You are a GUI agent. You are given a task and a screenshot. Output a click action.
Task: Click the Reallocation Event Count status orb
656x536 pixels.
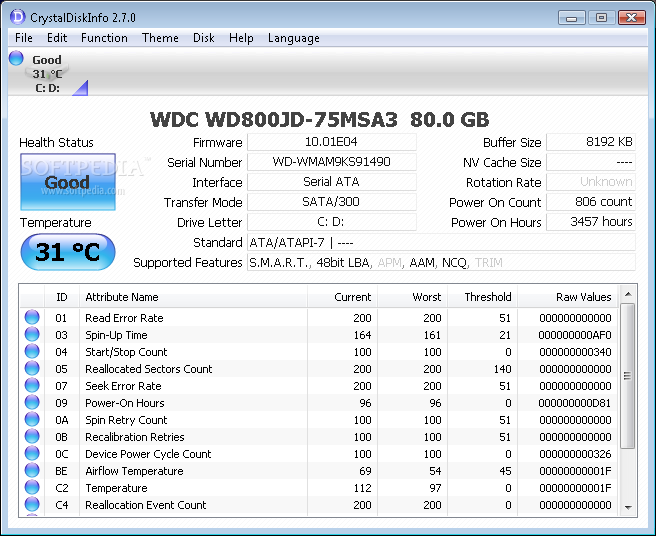(x=32, y=504)
